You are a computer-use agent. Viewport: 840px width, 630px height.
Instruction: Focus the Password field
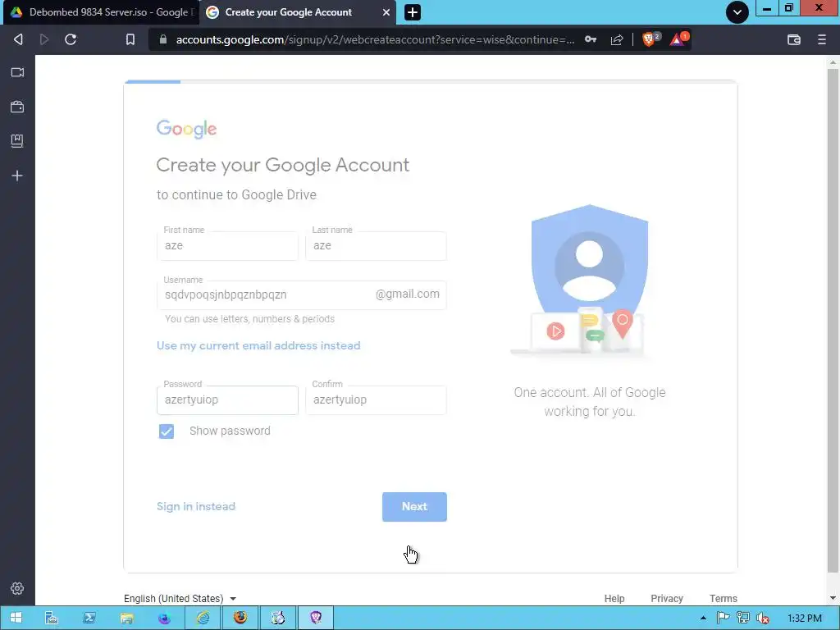[x=227, y=400]
